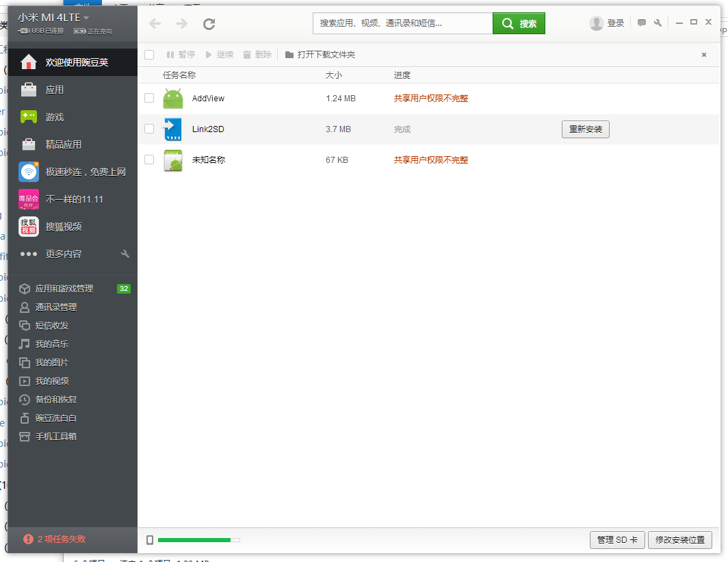
Task: Close the task panel with x
Action: 704,55
